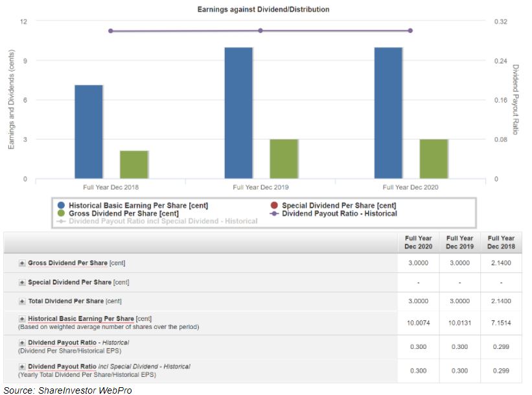Click the plus icon beside Dividend Payout Ratio incl Special Dividend row
Screen dimensions: 532x395
pos(22,366)
